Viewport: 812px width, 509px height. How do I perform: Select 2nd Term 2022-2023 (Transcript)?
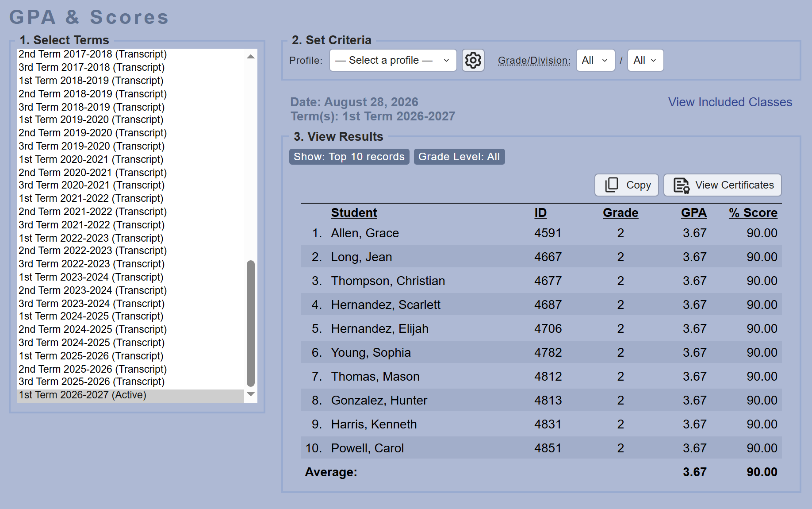(130, 251)
